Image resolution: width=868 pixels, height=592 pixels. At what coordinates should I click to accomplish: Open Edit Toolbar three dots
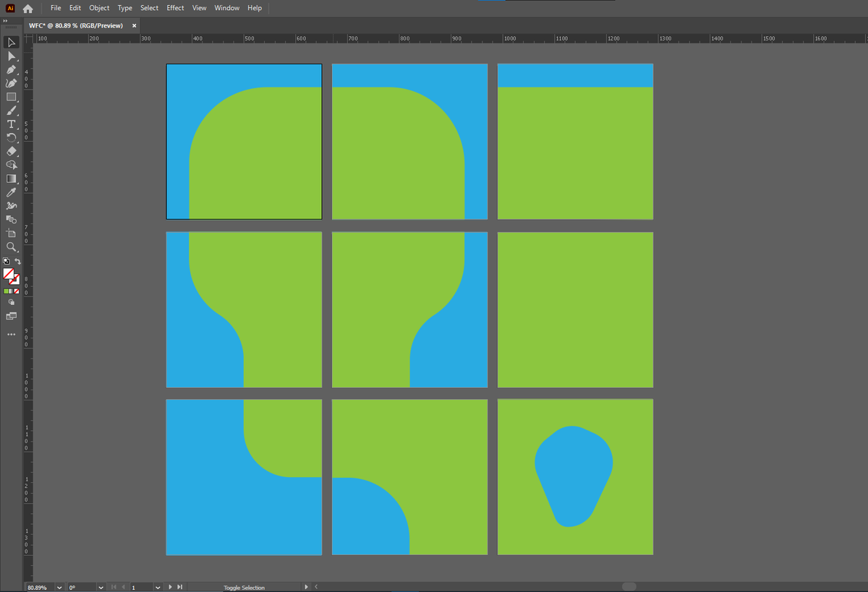pyautogui.click(x=11, y=334)
